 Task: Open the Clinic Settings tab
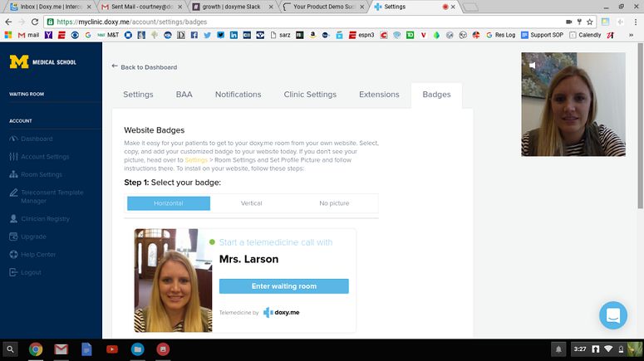(x=310, y=95)
